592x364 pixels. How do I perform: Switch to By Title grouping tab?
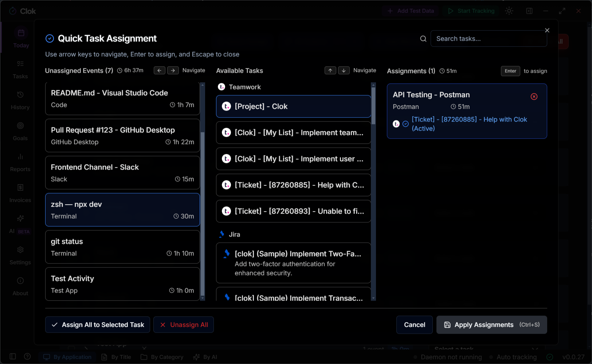point(116,357)
